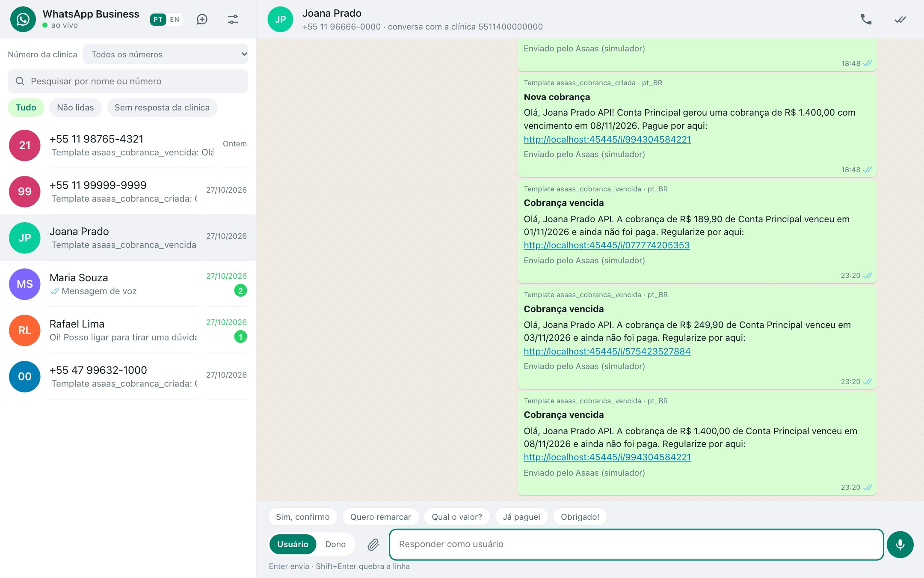Click the Qual o valor? quick reply
The image size is (924, 578).
[x=457, y=517]
